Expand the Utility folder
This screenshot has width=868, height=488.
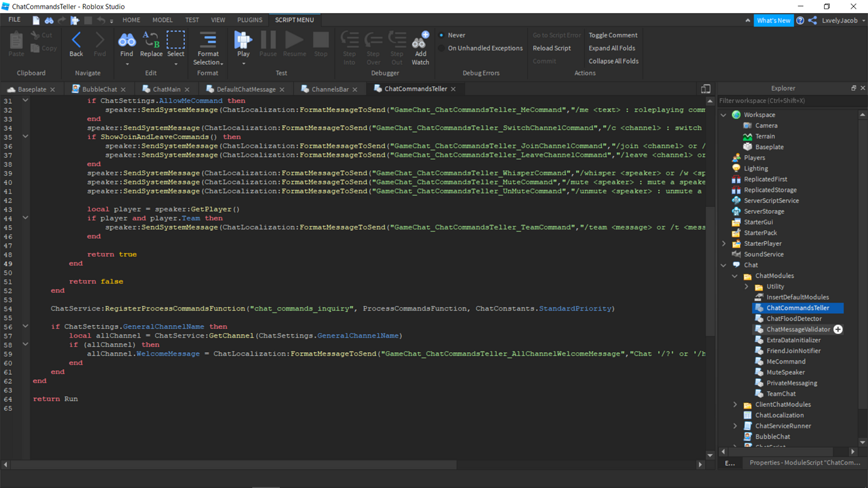[747, 287]
